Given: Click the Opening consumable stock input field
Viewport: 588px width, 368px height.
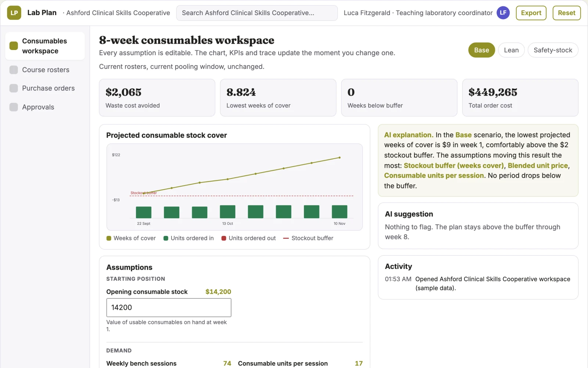Looking at the screenshot, I should [169, 308].
